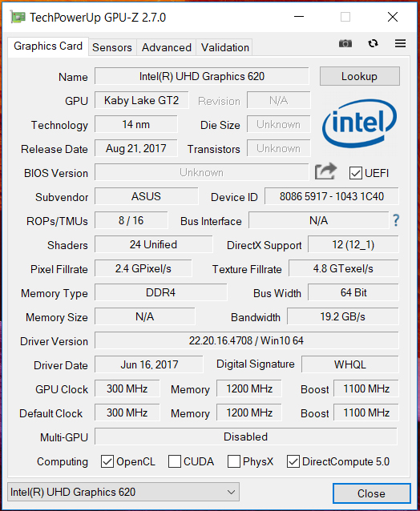Click the refresh arrows icon
This screenshot has width=420, height=511.
point(373,43)
